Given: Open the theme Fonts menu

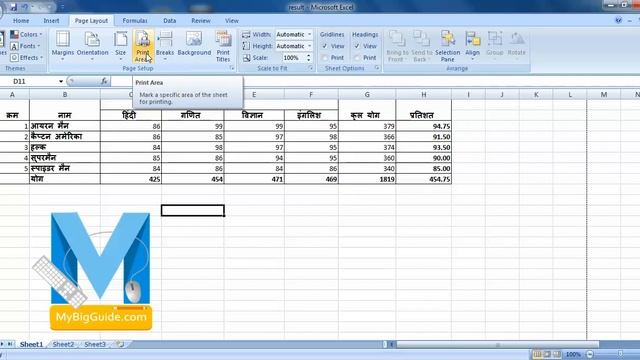Looking at the screenshot, I should [25, 46].
